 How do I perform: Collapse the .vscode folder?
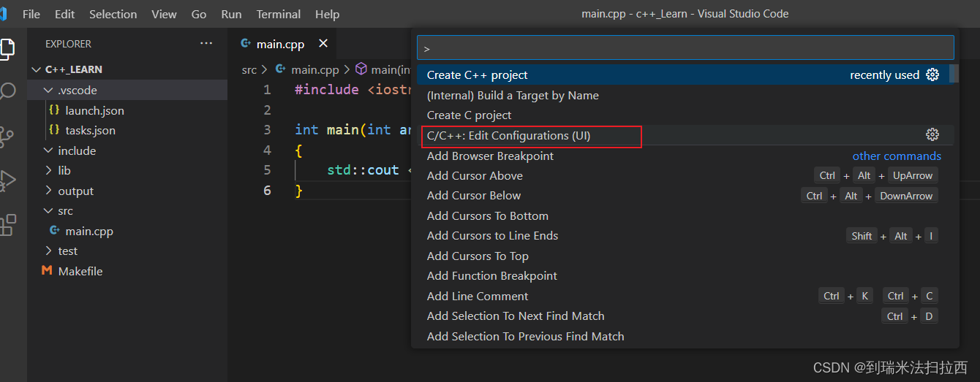point(49,91)
